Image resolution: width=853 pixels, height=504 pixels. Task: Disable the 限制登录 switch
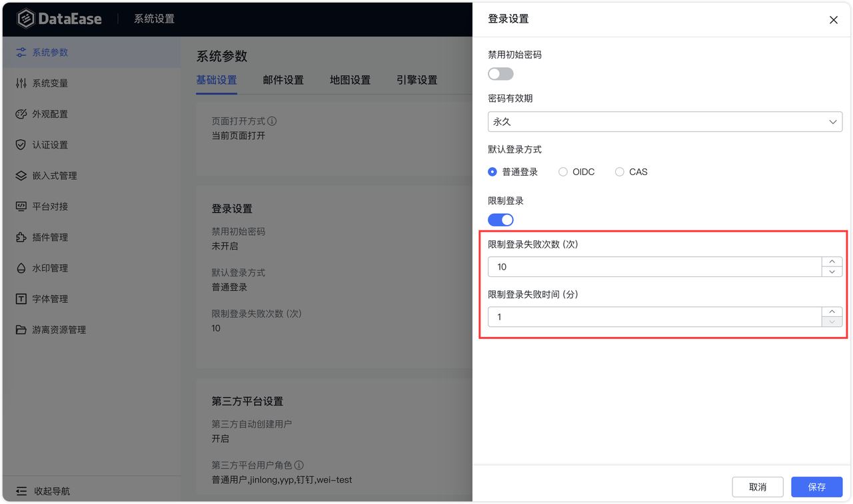[500, 220]
